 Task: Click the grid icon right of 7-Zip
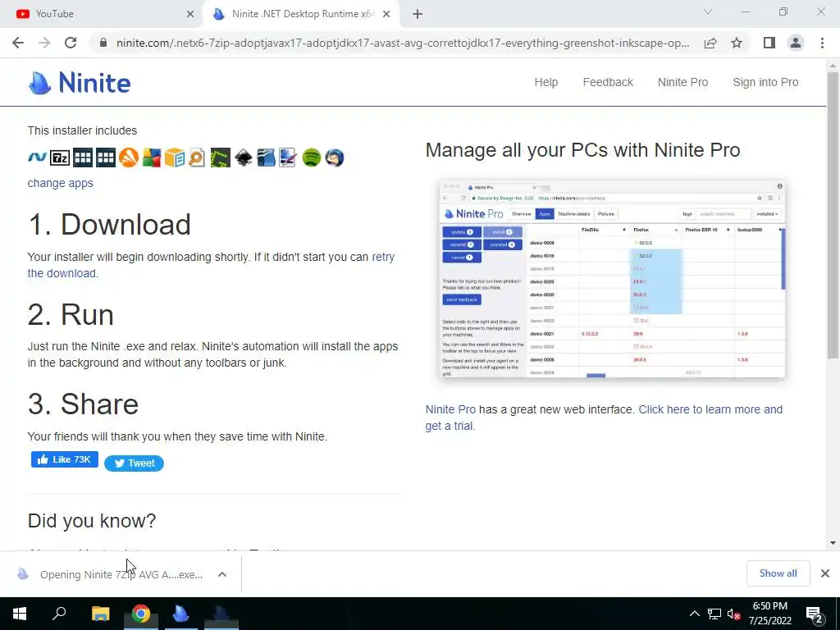click(83, 157)
